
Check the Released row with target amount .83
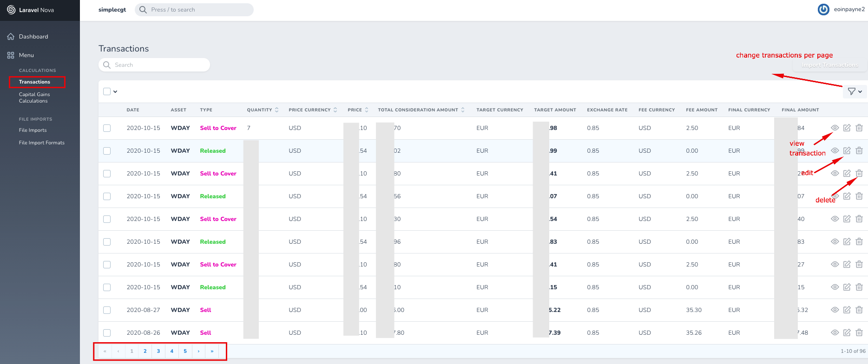click(107, 242)
